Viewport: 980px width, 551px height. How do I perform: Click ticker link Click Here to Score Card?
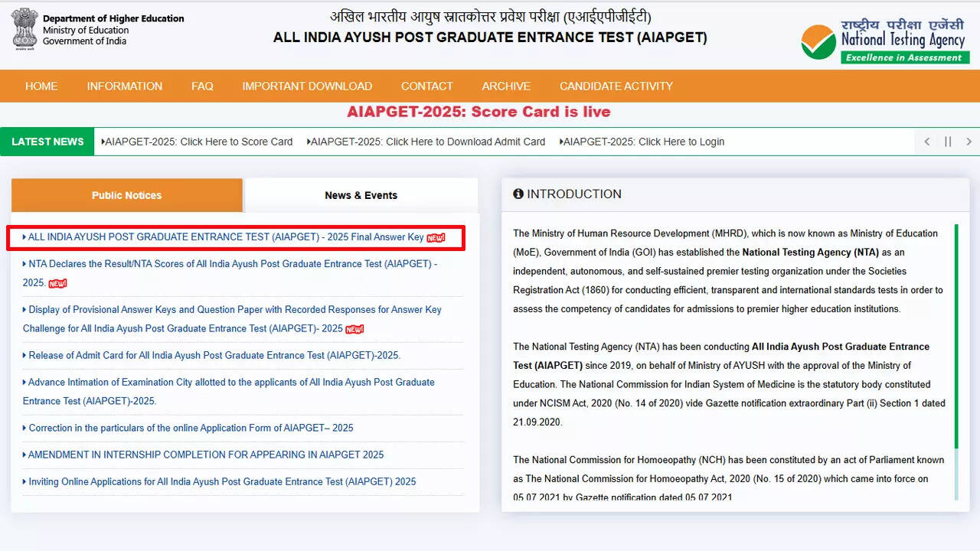pos(198,142)
